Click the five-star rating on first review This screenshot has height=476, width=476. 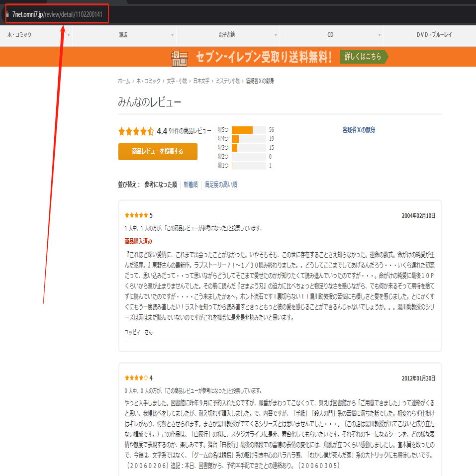click(x=136, y=215)
